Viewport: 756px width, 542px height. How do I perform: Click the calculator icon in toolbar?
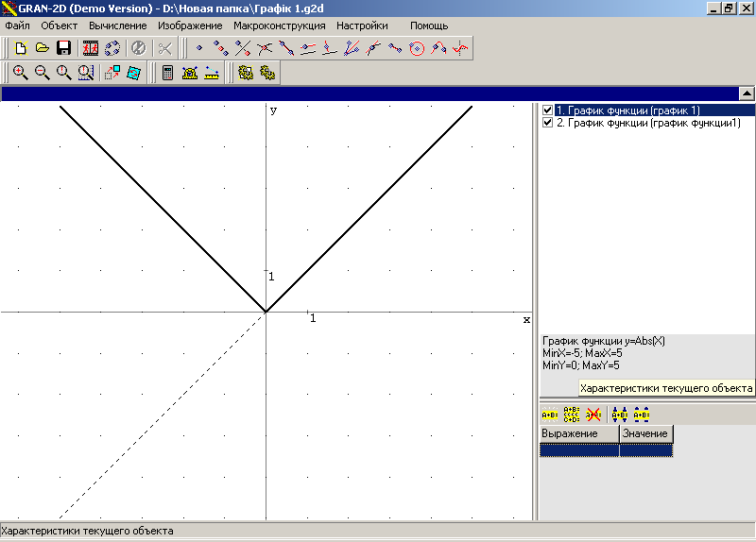click(167, 73)
